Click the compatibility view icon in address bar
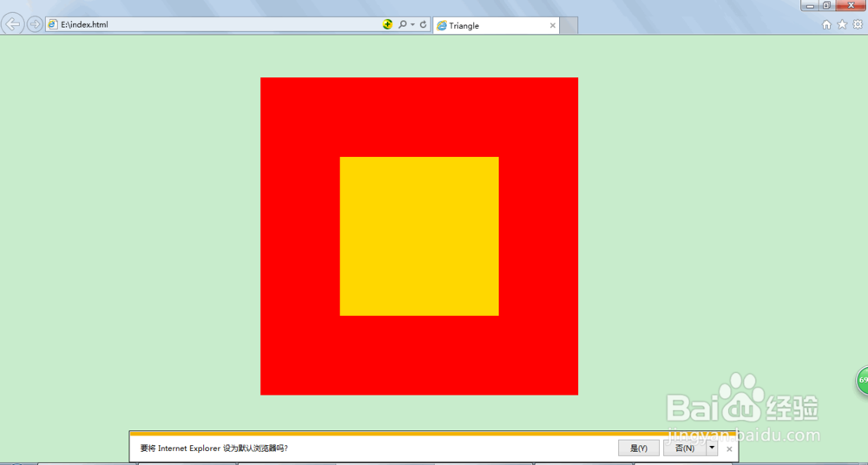Screen dimensions: 868x465 coord(388,24)
